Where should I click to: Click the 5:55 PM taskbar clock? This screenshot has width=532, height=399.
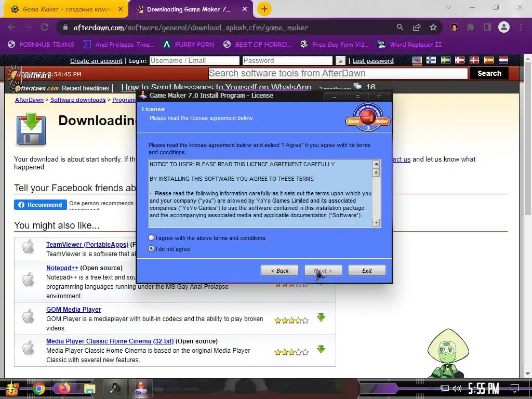click(x=484, y=389)
